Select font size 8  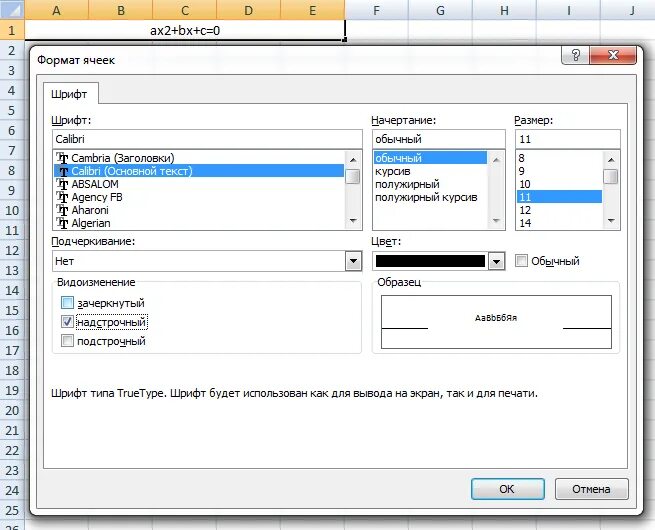tap(559, 158)
